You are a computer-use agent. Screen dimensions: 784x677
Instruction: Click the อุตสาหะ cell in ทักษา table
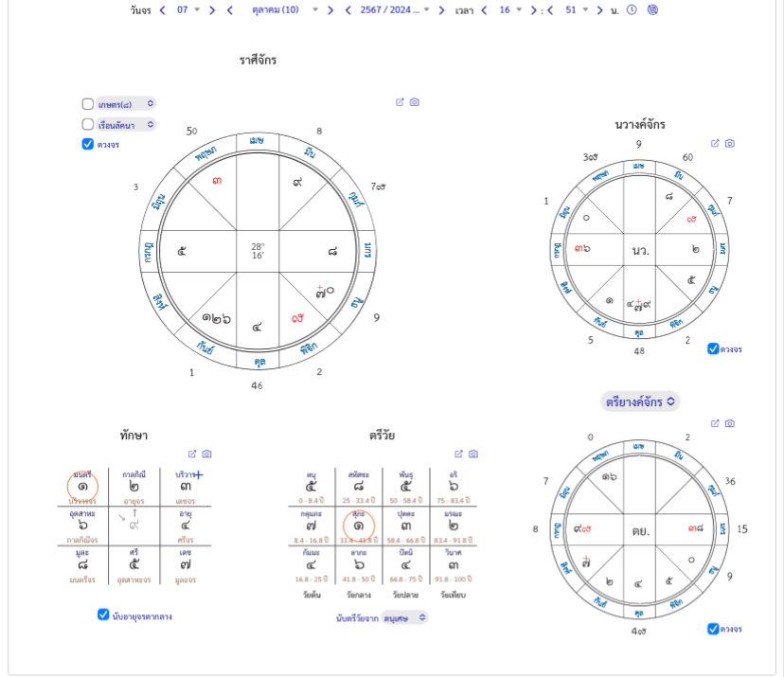pyautogui.click(x=82, y=526)
